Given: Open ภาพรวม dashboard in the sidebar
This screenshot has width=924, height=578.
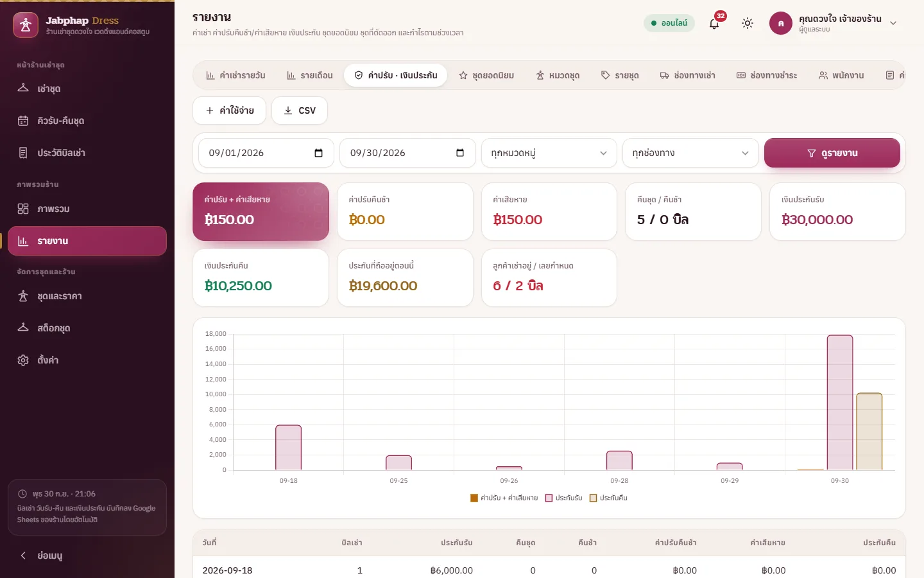Looking at the screenshot, I should [x=87, y=209].
